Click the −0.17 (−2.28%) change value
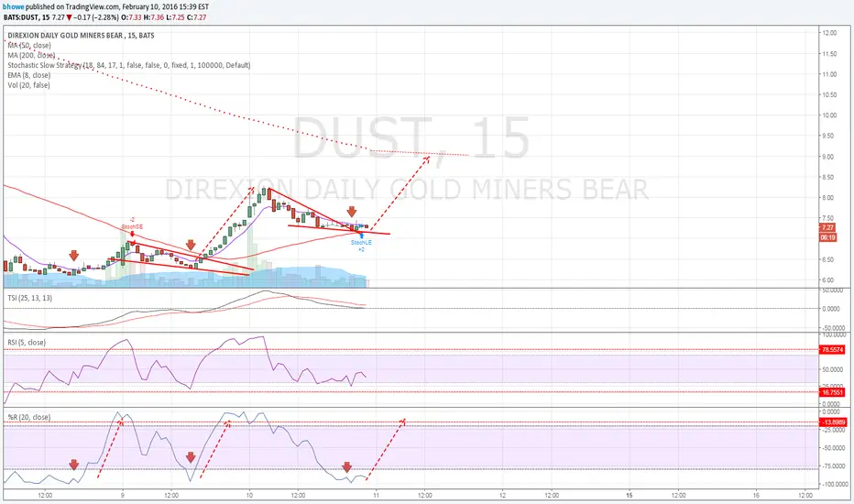Viewport: 854px width, 504px height. tap(96, 17)
